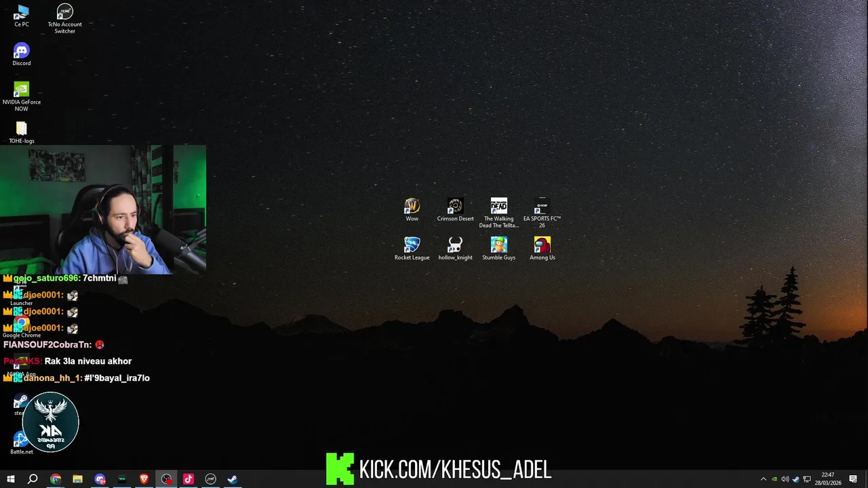Image resolution: width=868 pixels, height=488 pixels.
Task: Open Steam from the taskbar
Action: pyautogui.click(x=232, y=479)
